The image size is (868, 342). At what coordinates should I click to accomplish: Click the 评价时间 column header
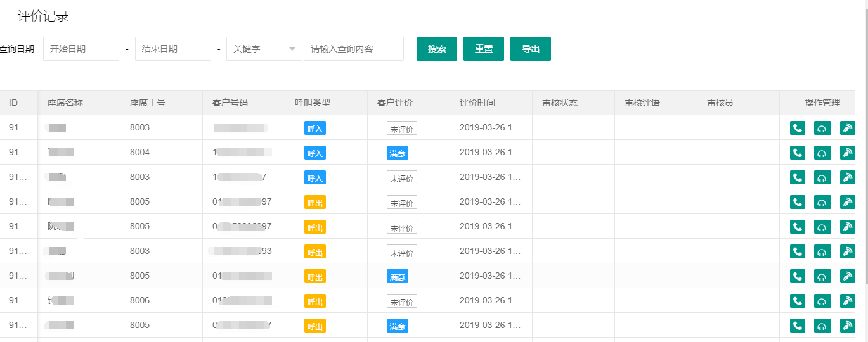[477, 103]
